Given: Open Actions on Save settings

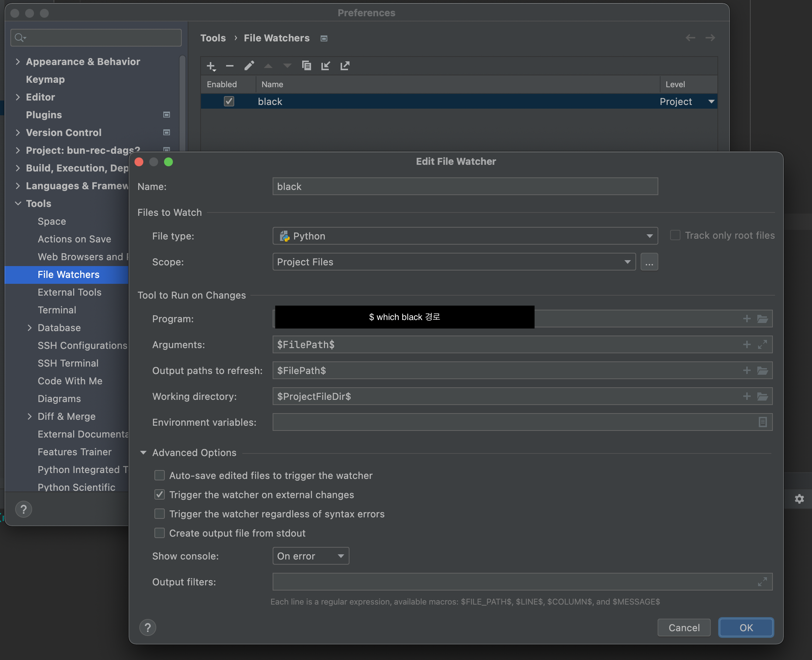Looking at the screenshot, I should 75,239.
